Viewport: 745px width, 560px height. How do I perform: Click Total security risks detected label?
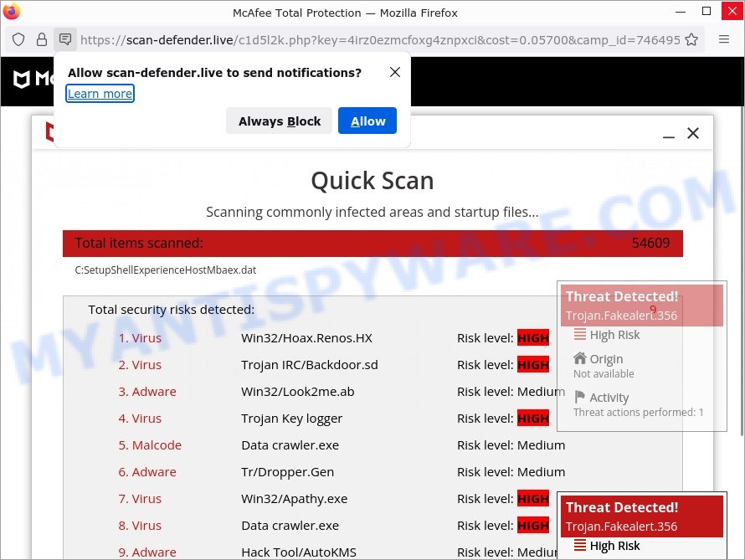tap(172, 310)
